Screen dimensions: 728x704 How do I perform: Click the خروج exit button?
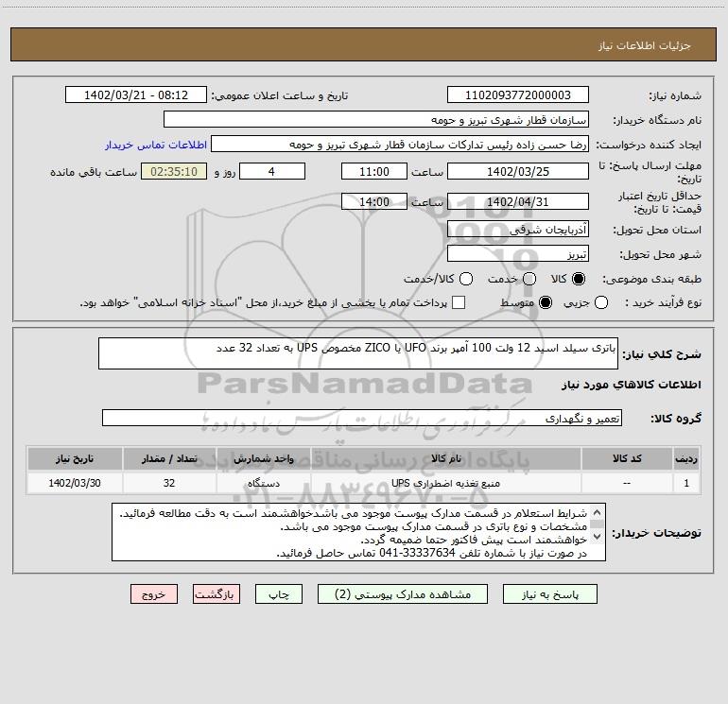[x=154, y=594]
